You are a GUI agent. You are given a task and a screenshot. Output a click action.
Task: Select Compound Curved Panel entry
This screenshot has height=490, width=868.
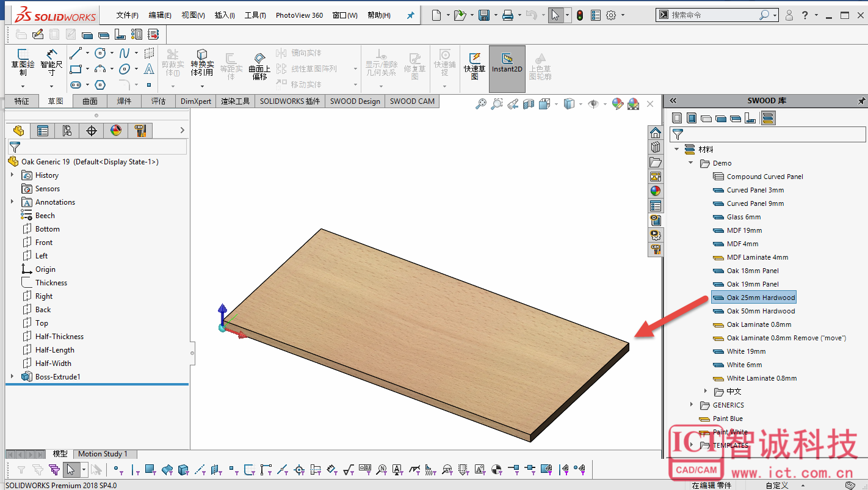tap(765, 177)
